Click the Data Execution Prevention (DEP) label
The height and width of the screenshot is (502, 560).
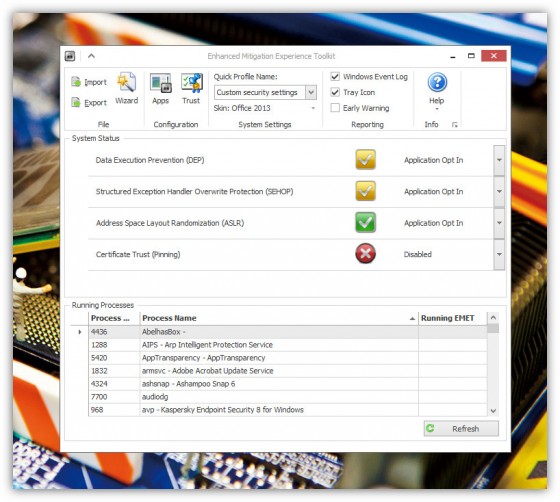pyautogui.click(x=150, y=160)
